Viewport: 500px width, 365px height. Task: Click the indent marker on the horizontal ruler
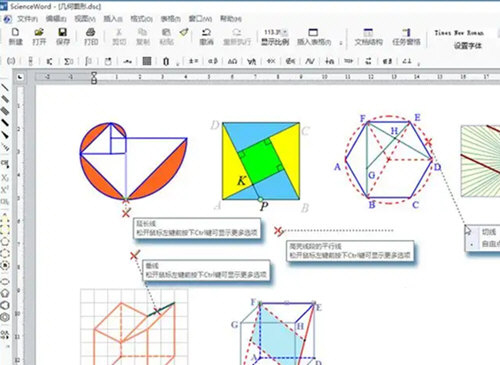[94, 77]
